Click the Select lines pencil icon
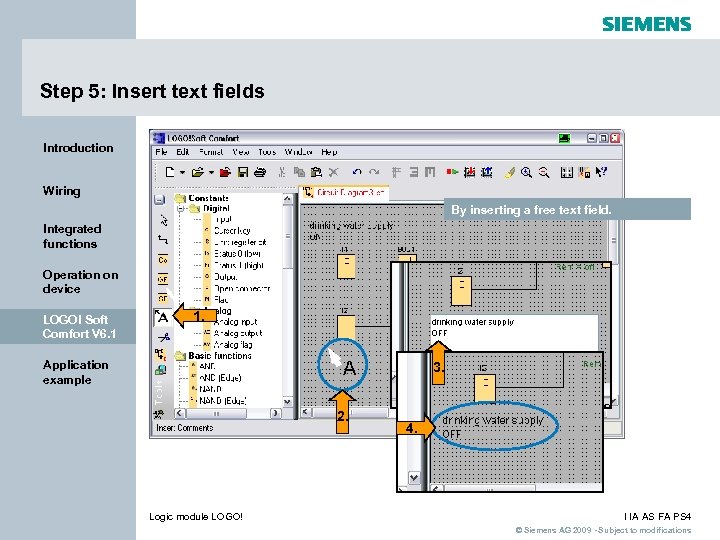720x540 pixels. coord(510,173)
